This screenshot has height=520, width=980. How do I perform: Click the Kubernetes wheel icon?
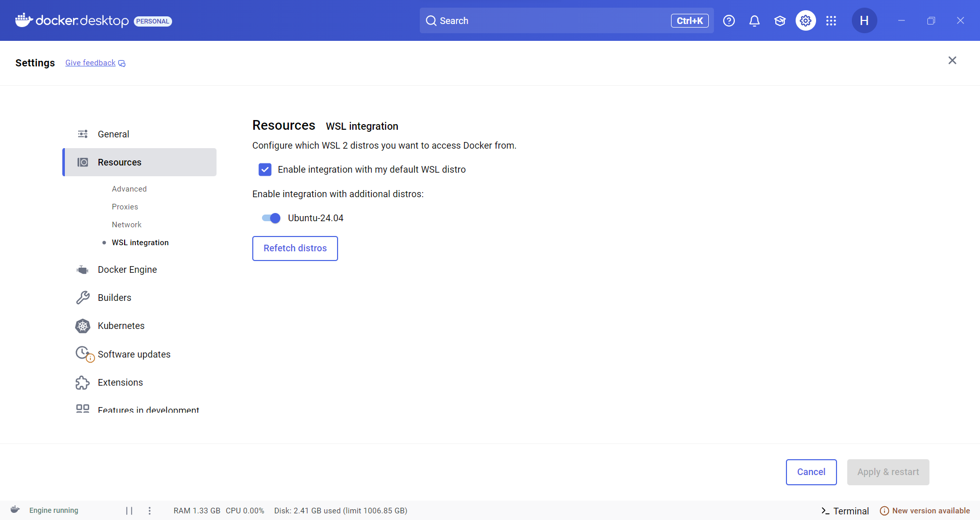tap(83, 326)
